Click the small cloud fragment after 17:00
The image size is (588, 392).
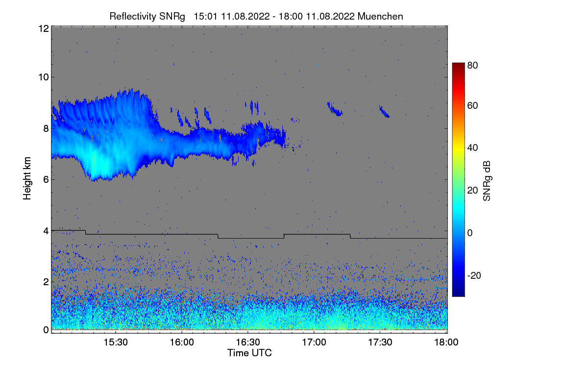coord(335,109)
